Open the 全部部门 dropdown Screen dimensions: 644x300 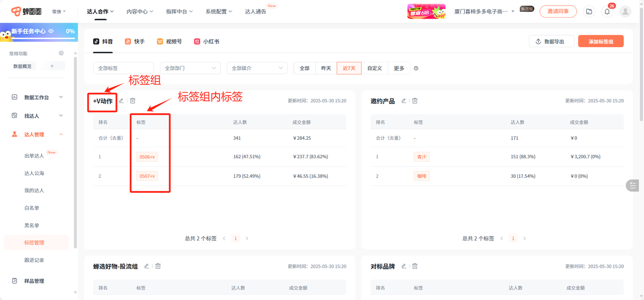tap(190, 68)
